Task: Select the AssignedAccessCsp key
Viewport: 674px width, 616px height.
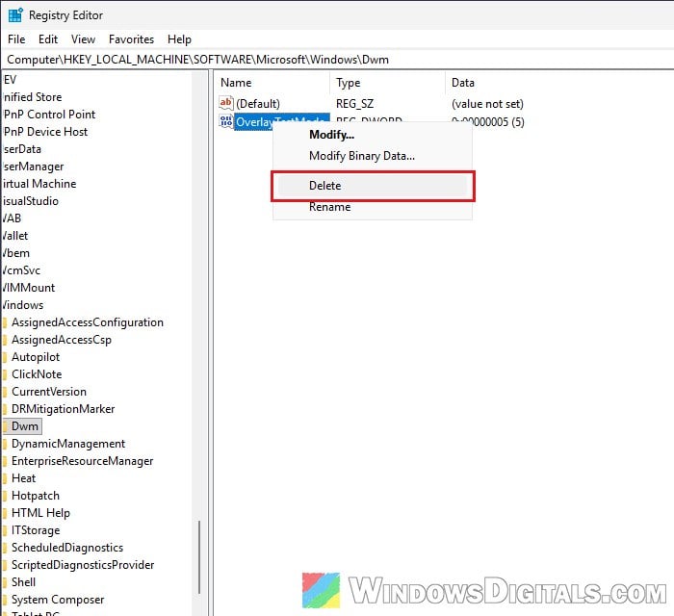Action: point(62,340)
